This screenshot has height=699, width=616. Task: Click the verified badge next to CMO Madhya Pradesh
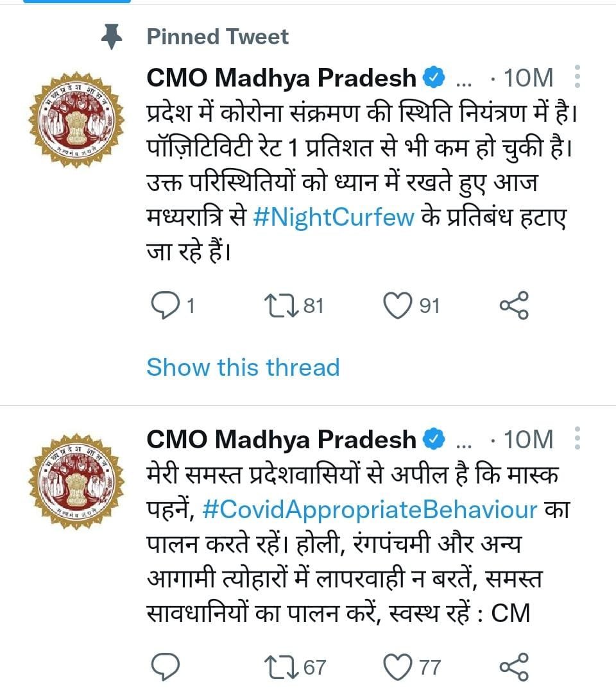[x=433, y=76]
